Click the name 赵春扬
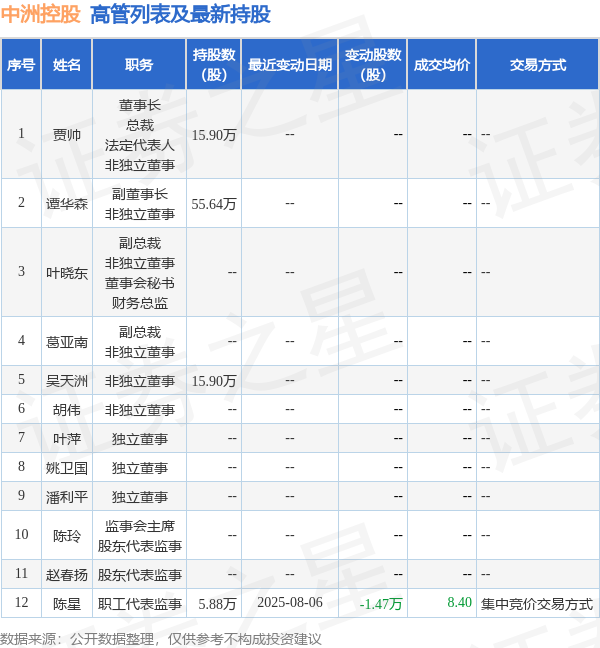The width and height of the screenshot is (600, 648). pos(67,575)
